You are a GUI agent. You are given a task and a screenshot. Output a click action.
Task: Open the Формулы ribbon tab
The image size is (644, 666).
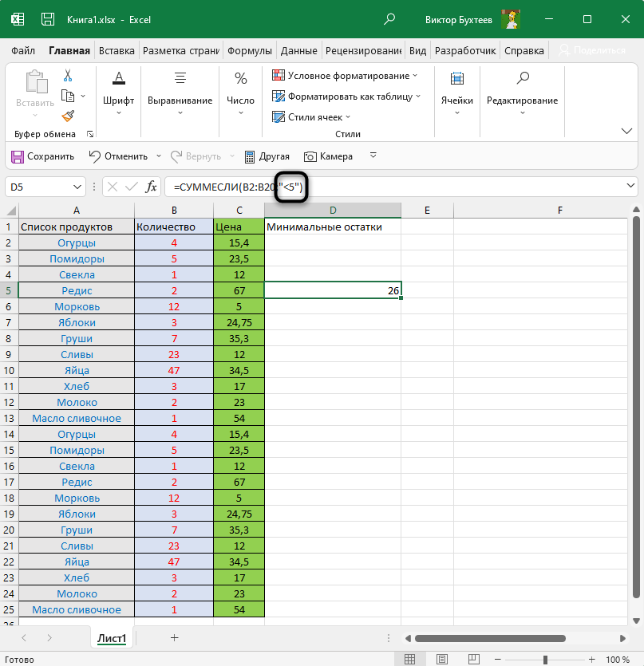250,50
